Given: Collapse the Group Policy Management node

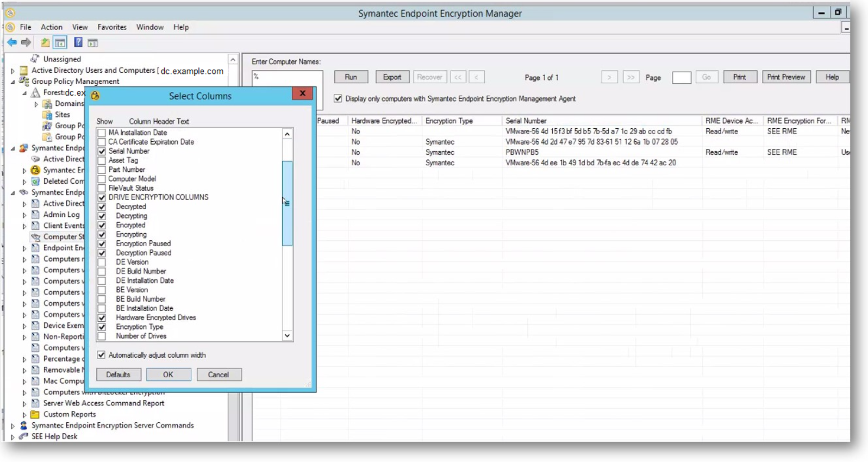Looking at the screenshot, I should coord(13,82).
